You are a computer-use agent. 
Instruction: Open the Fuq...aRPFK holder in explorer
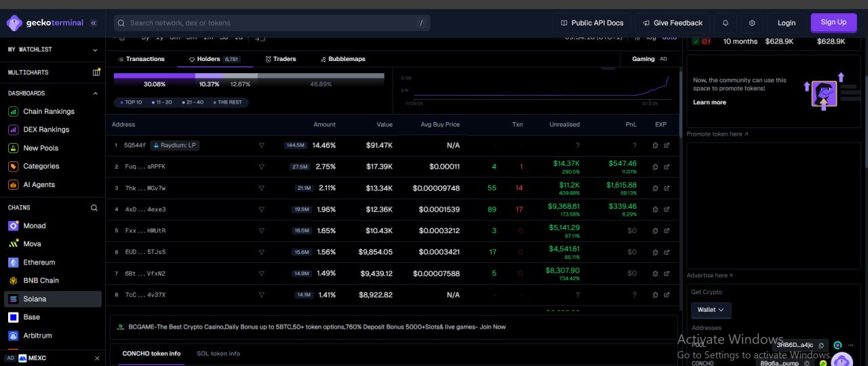pos(667,167)
